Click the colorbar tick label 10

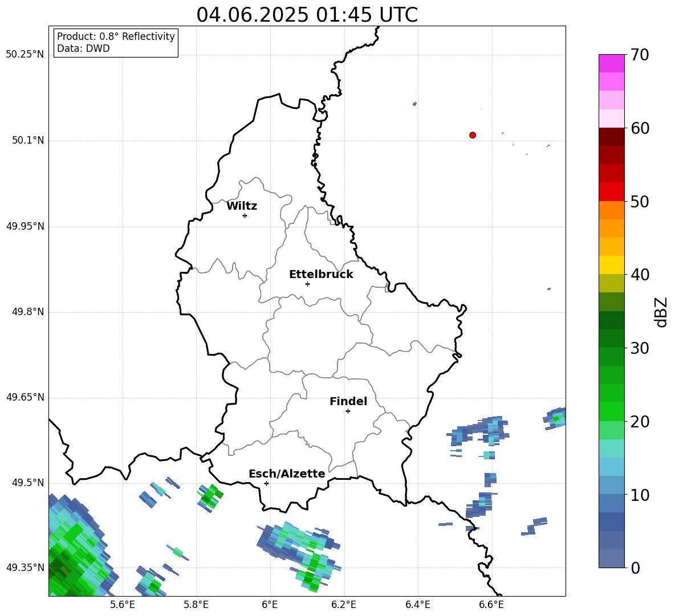point(640,495)
